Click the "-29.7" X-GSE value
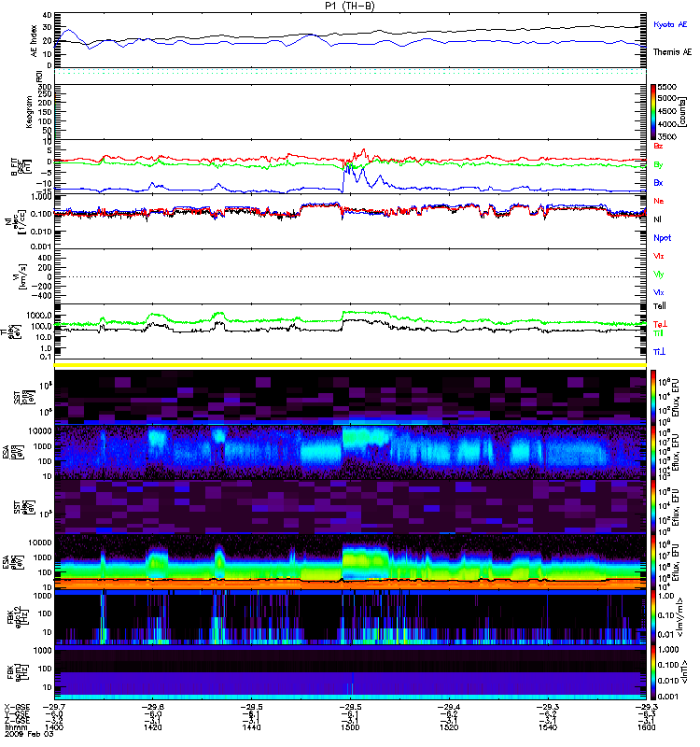The image size is (700, 747). 54,707
